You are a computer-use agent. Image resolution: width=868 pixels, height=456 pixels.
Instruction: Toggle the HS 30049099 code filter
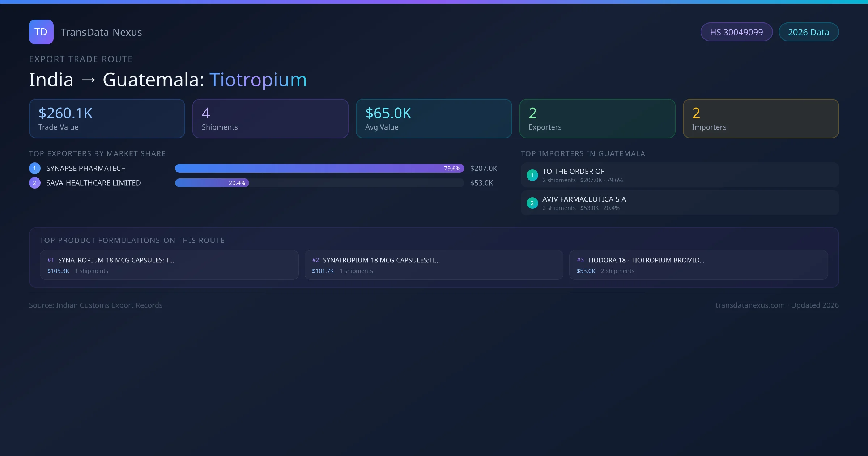[x=736, y=32]
